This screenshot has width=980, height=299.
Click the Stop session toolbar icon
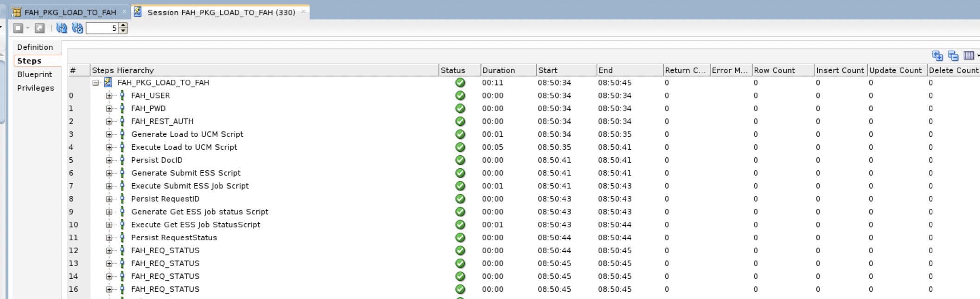pos(18,28)
